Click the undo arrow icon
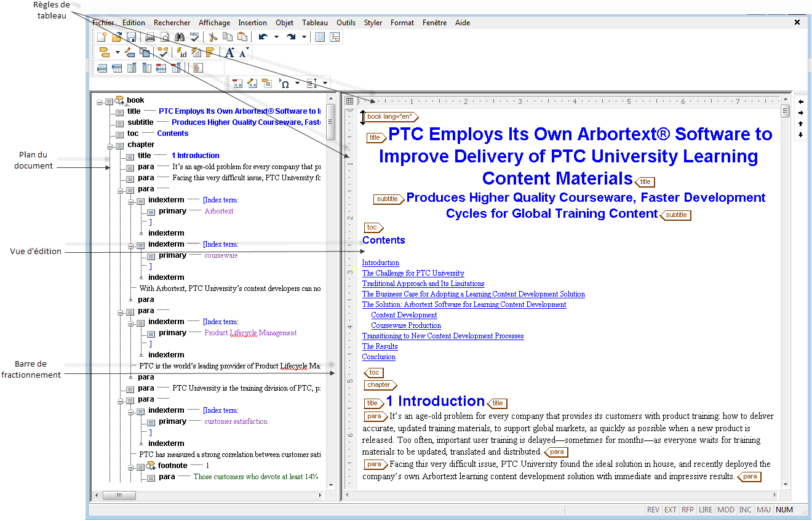The image size is (812, 521). 263,37
